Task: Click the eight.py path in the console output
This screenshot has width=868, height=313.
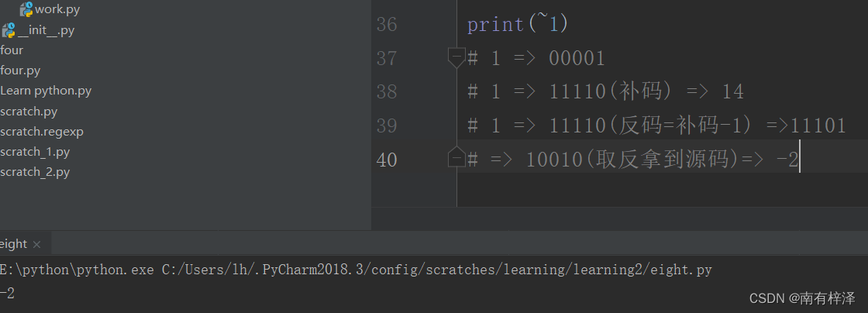Action: coord(437,270)
